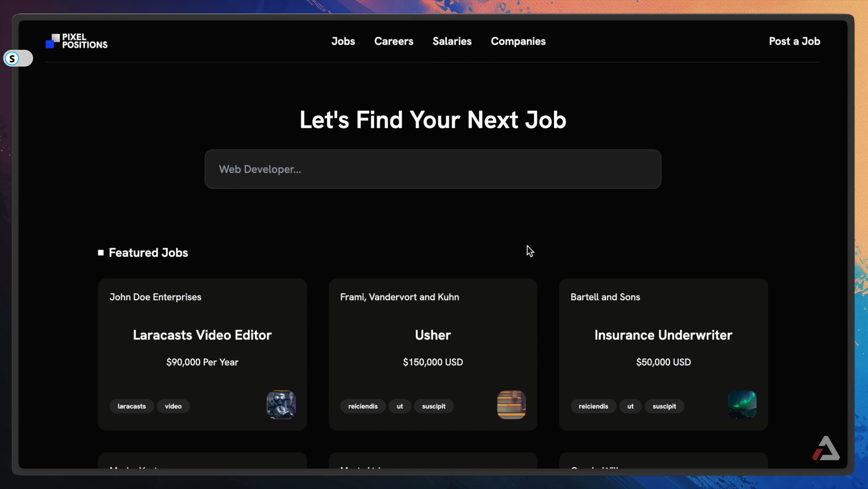Open the Companies nav link
This screenshot has height=489, width=868.
518,41
